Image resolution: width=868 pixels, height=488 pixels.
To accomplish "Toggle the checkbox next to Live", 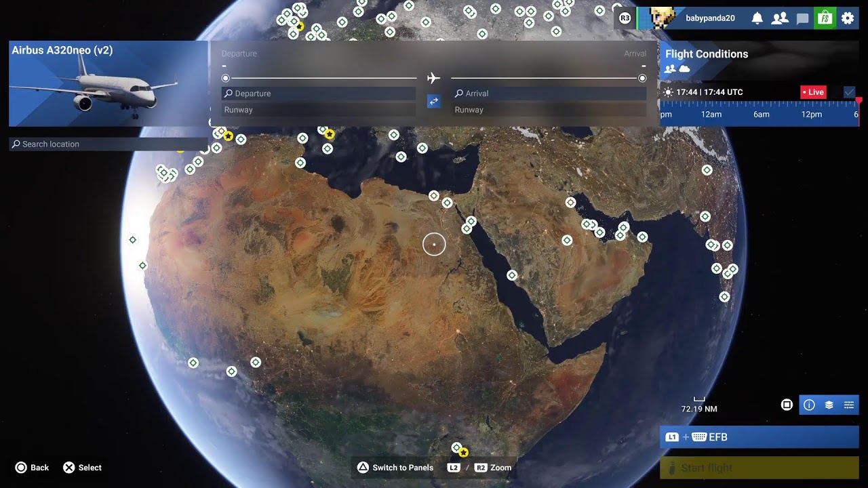I will 849,92.
